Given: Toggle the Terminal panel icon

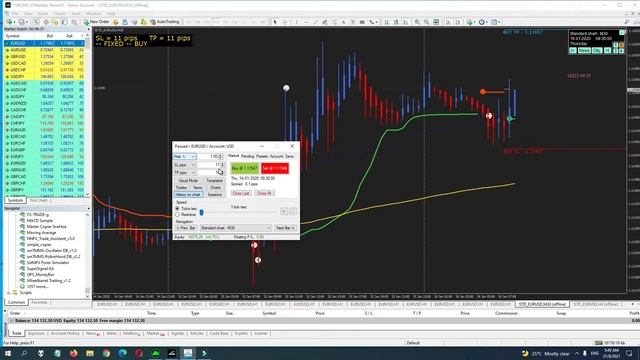Looking at the screenshot, I should pos(65,22).
